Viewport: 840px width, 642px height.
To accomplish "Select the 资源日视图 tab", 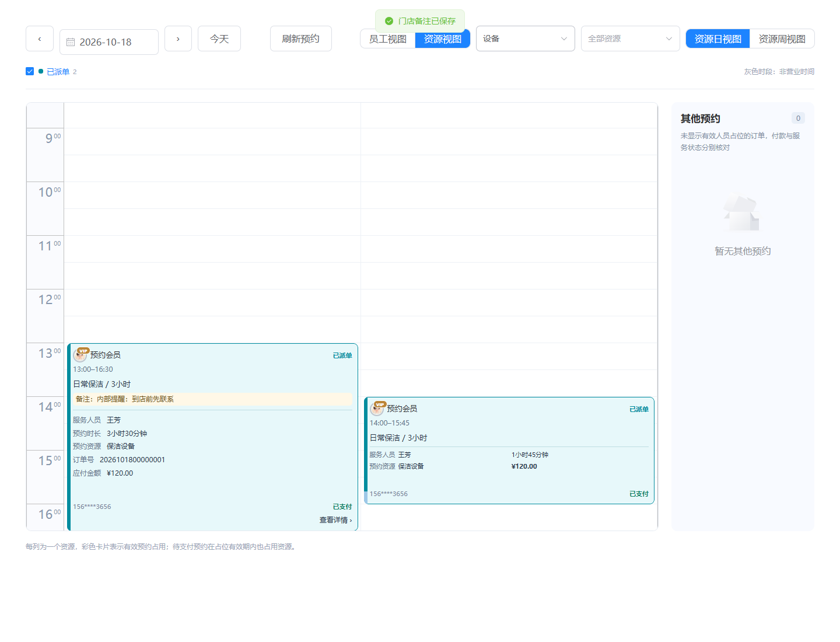I will [x=718, y=39].
